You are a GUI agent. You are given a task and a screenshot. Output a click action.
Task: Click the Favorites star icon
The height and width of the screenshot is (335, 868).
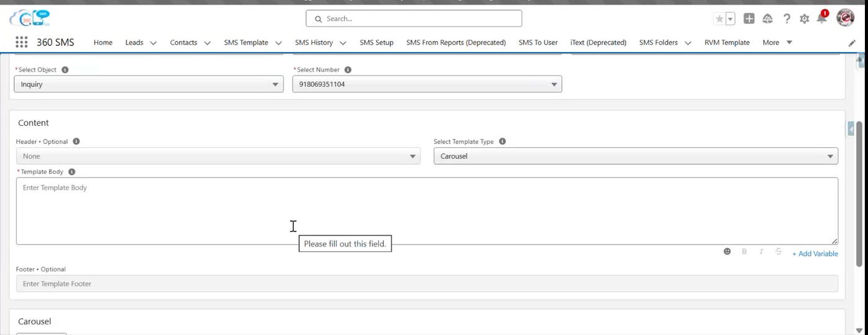(x=719, y=19)
